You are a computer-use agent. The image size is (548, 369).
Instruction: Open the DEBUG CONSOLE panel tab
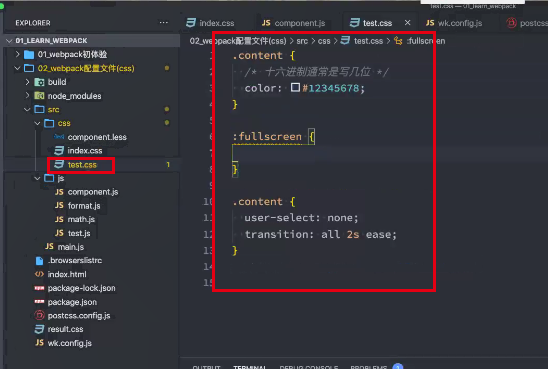tap(309, 367)
